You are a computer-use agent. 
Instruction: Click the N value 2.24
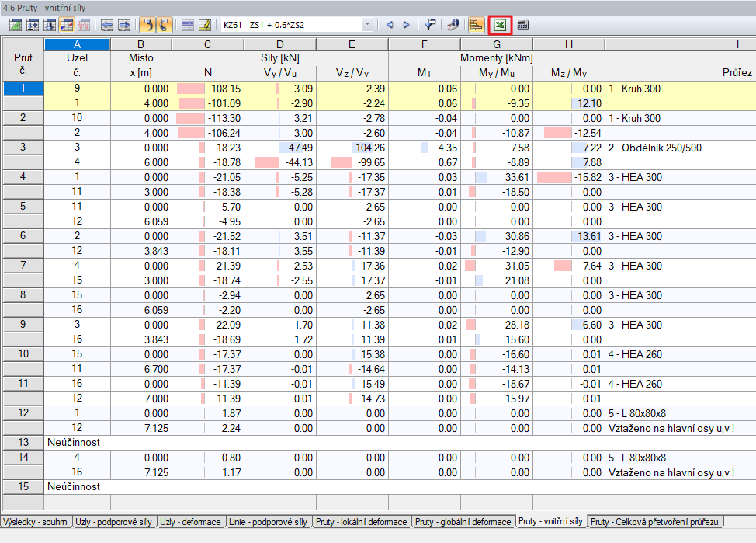pyautogui.click(x=231, y=428)
